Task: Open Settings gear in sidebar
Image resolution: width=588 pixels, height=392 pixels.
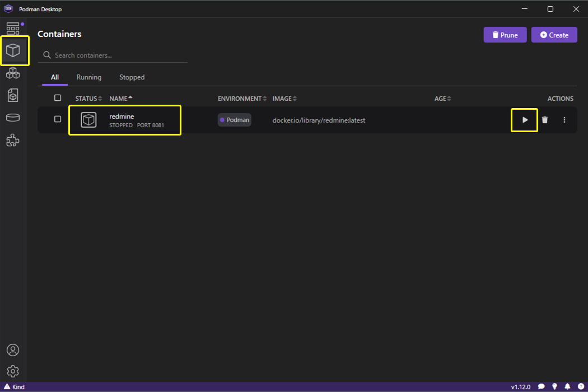Action: pos(13,371)
